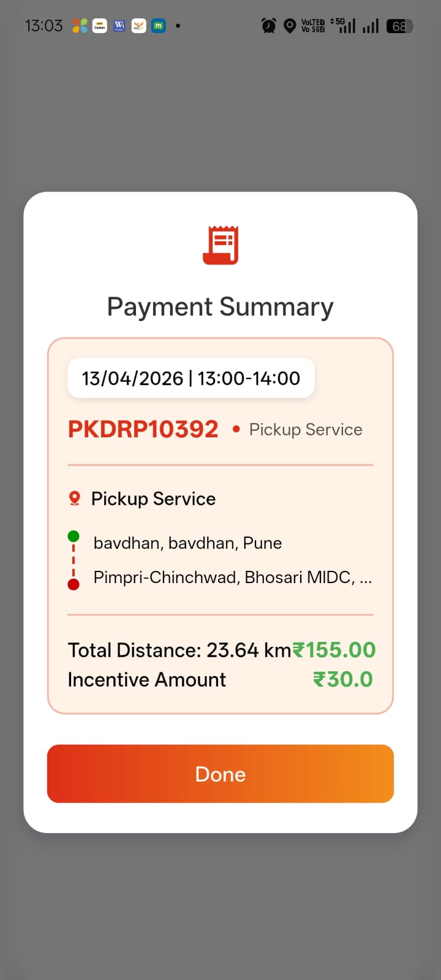Screen dimensions: 441x980
Task: Tap the teal 'm' notification icon
Action: (159, 26)
